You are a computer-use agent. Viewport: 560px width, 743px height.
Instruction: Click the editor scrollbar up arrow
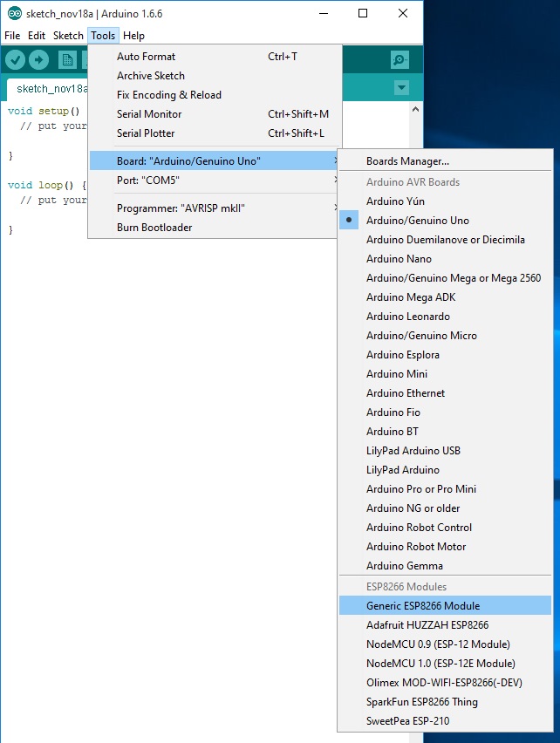click(415, 109)
